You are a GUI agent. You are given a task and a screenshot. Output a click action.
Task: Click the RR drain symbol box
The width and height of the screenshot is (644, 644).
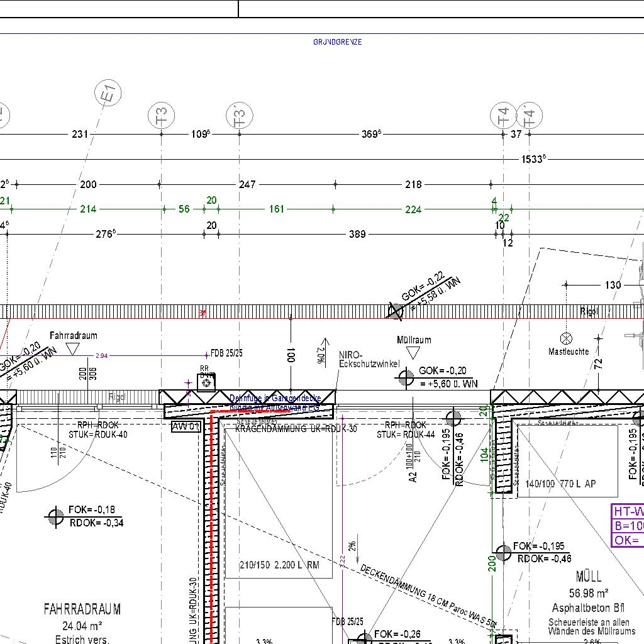206,382
